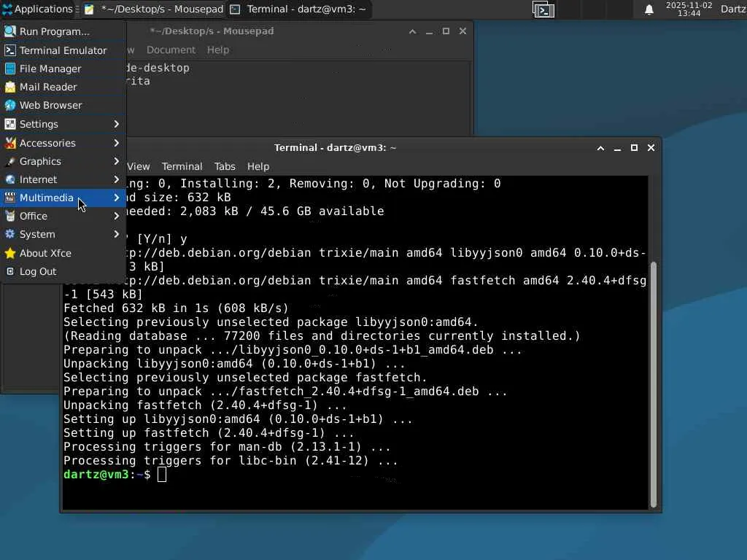
Task: Click the Terminal window title bar
Action: point(335,148)
